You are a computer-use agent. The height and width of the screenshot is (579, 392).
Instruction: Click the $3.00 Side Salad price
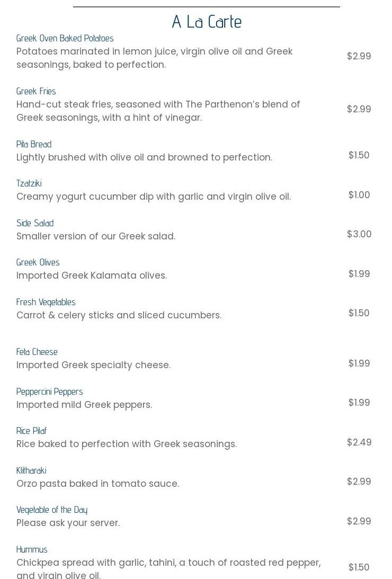click(359, 234)
